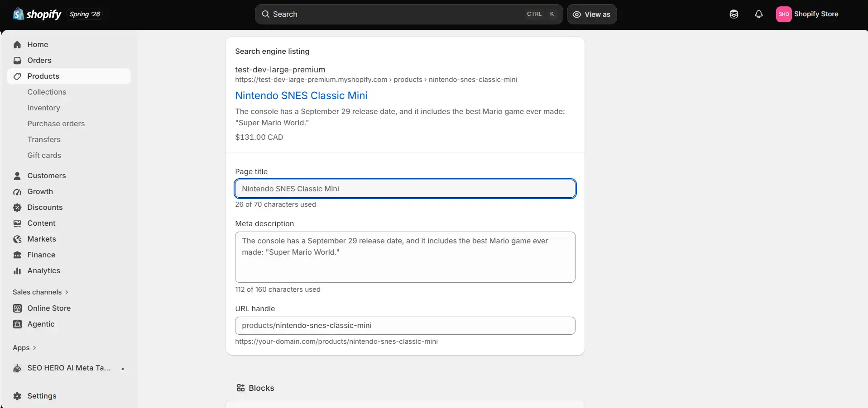
Task: Click the Content image icon
Action: (17, 223)
